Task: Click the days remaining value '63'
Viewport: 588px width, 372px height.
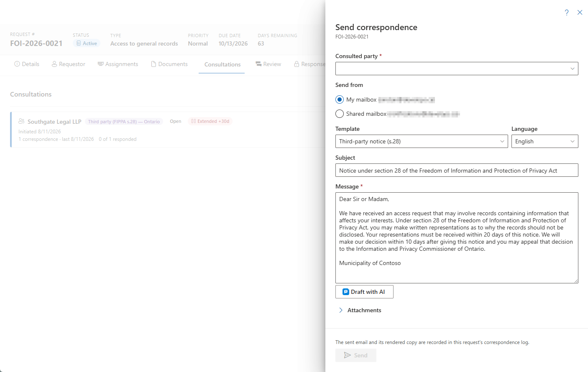Action: 261,43
